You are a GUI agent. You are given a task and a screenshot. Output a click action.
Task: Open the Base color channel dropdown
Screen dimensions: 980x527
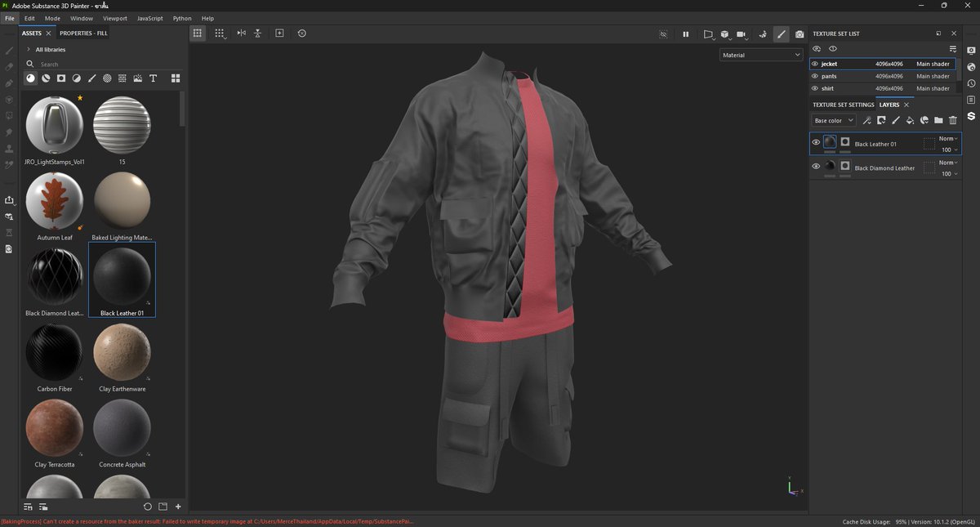(x=834, y=120)
